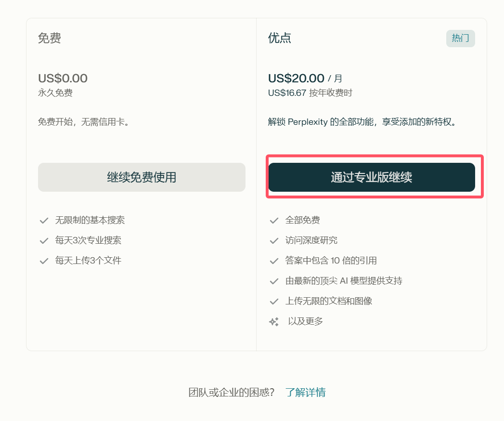Select the "优点" plan heading
The height and width of the screenshot is (421, 504).
click(x=280, y=38)
